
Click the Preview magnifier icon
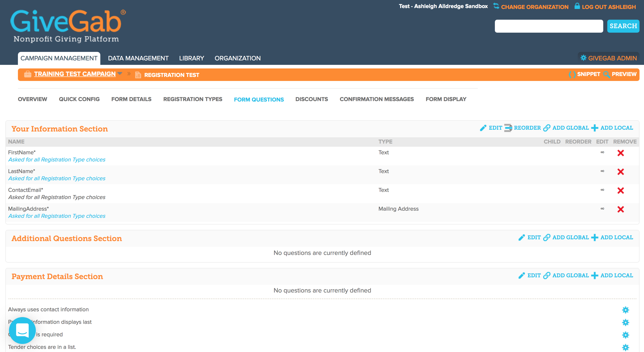[607, 74]
